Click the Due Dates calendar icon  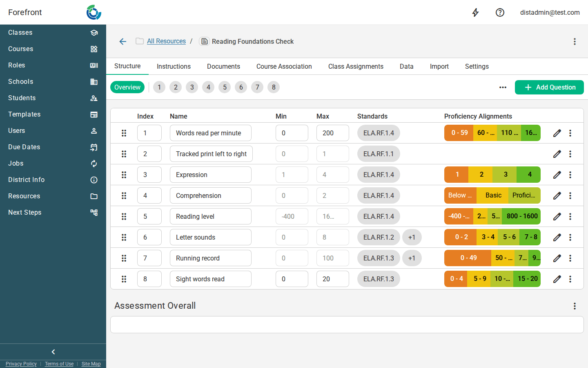pyautogui.click(x=94, y=147)
